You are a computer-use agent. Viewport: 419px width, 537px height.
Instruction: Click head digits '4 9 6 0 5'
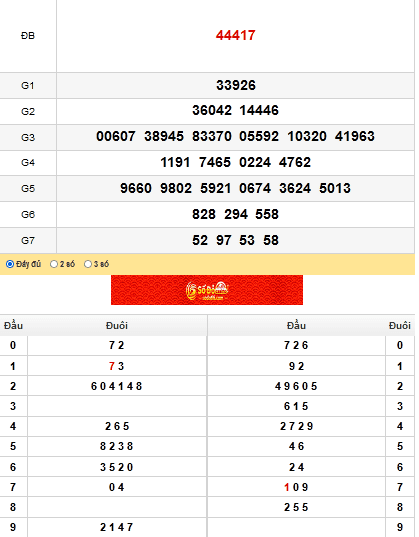[296, 386]
